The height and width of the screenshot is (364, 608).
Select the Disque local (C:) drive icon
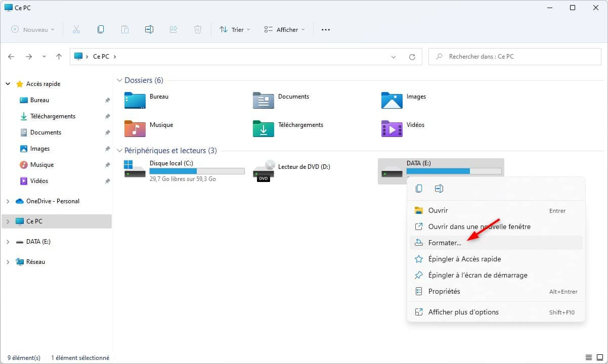[x=135, y=169]
